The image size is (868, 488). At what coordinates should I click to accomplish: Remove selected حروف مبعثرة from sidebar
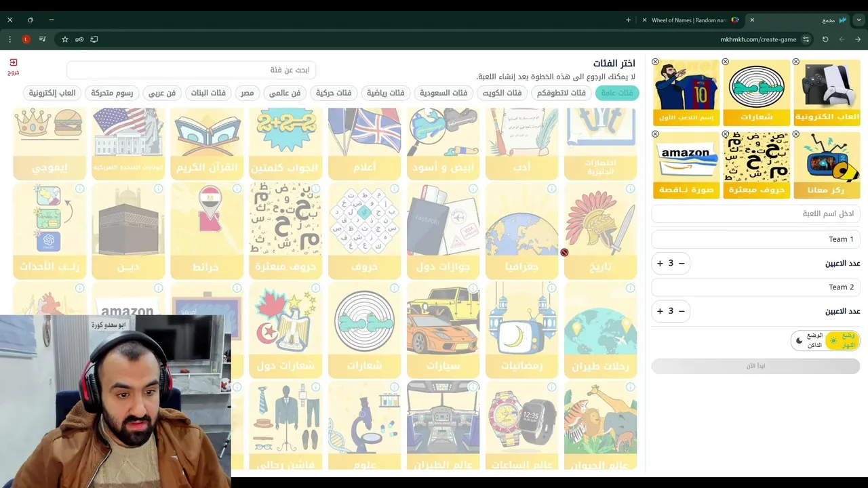pos(726,134)
